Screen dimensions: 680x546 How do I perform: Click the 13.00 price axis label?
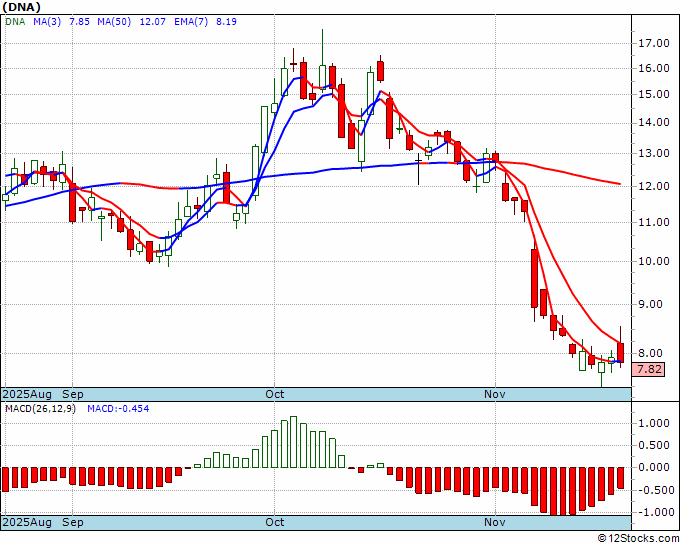pos(654,153)
